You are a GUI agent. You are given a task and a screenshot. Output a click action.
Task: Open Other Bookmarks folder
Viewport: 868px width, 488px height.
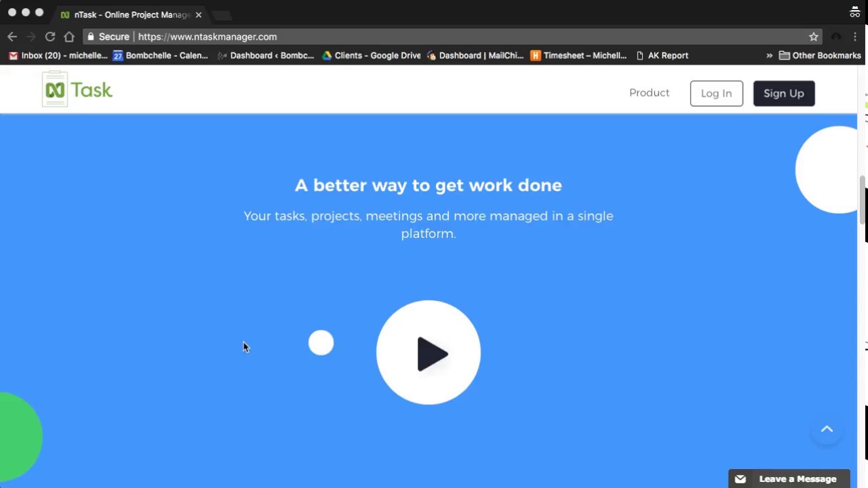coord(820,56)
